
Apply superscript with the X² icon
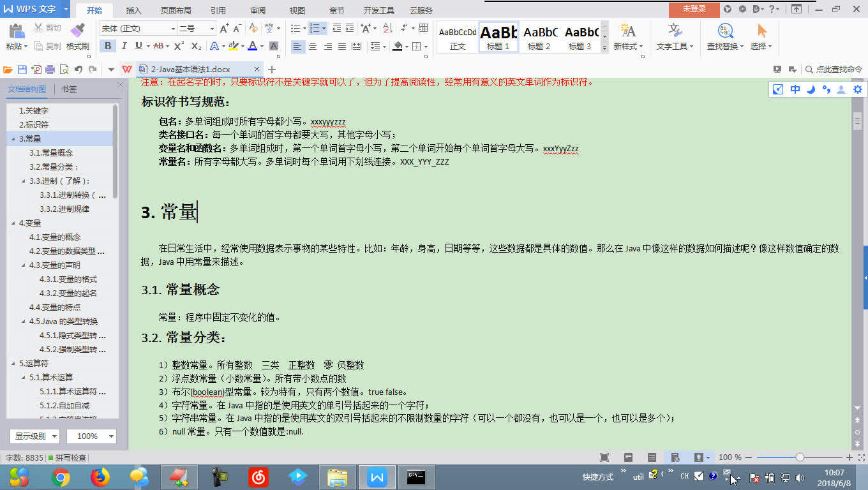pyautogui.click(x=179, y=46)
